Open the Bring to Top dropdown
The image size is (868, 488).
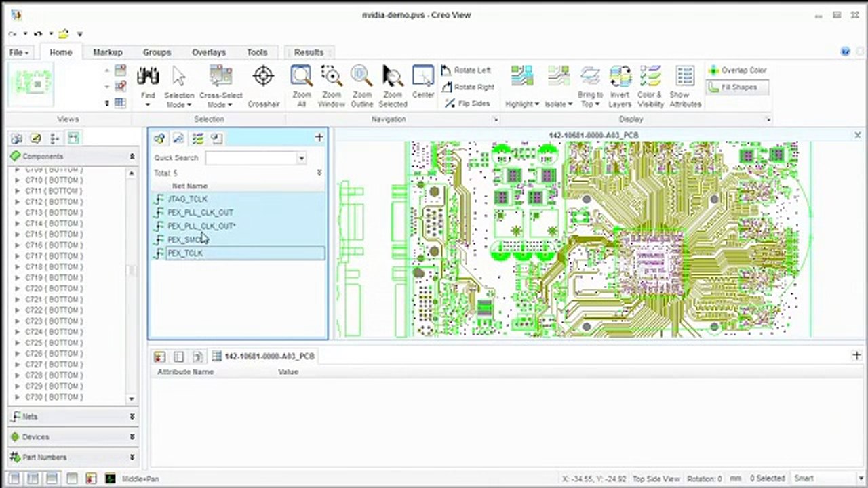coord(599,104)
